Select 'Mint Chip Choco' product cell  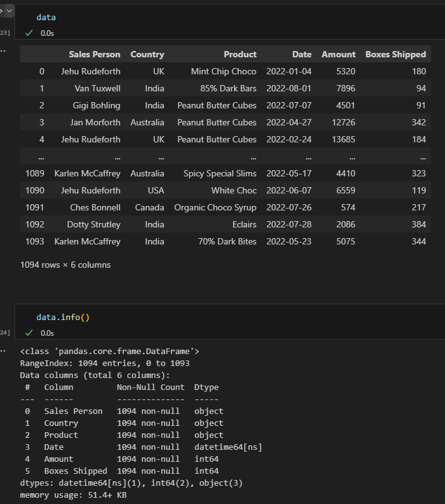tap(223, 71)
